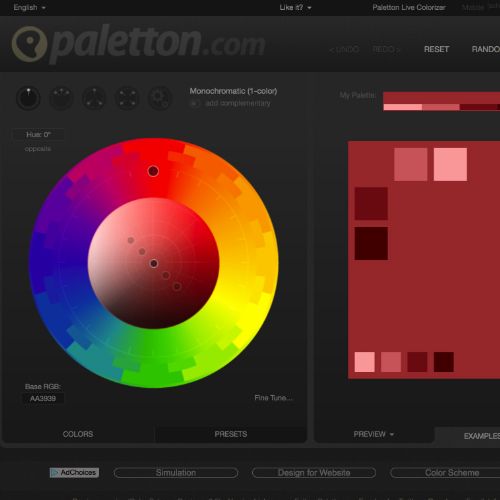
Task: Click the AdChoices badge
Action: click(x=74, y=472)
